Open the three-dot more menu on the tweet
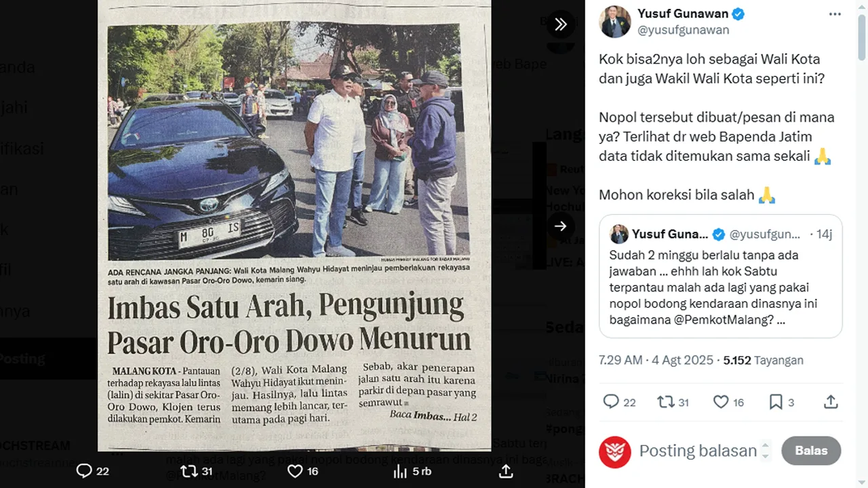This screenshot has height=488, width=868. point(835,14)
